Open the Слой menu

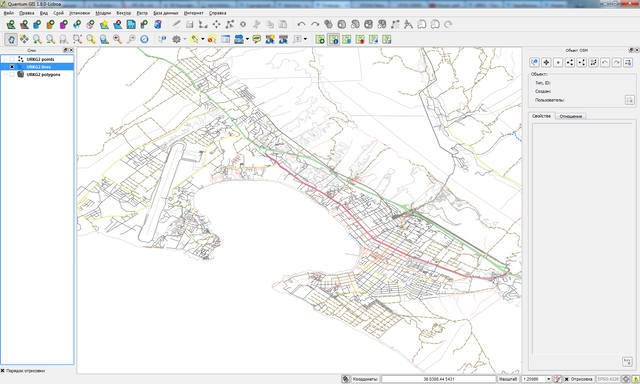click(58, 13)
